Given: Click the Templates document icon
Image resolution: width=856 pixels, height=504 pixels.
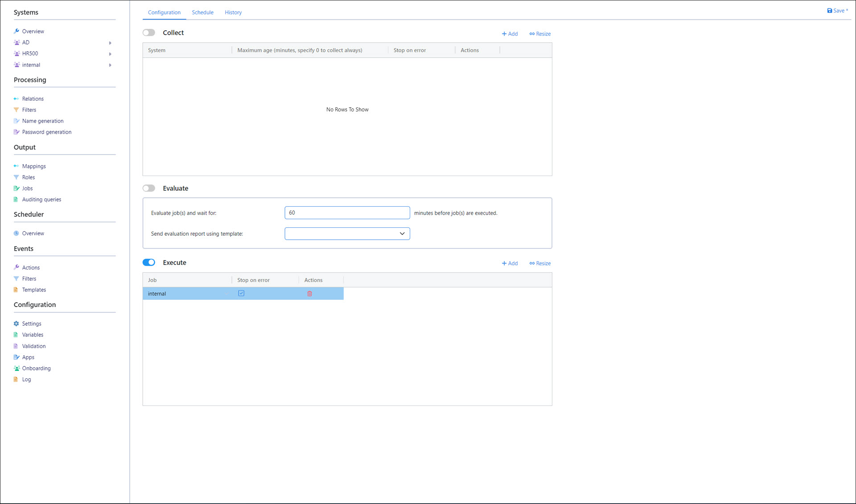Looking at the screenshot, I should pyautogui.click(x=16, y=290).
